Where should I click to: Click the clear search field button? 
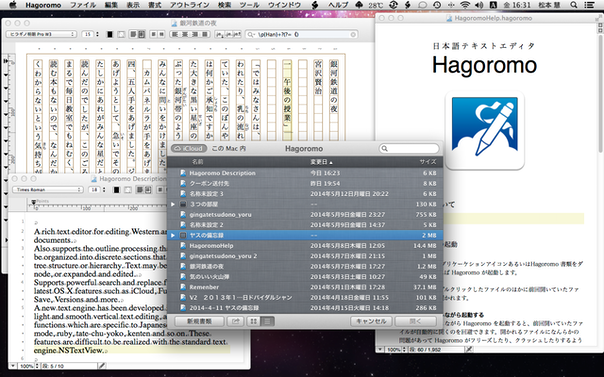(x=353, y=34)
